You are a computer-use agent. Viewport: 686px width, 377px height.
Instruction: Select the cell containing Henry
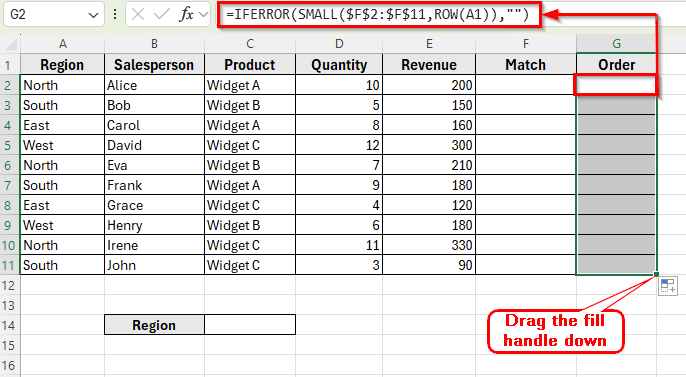(154, 225)
